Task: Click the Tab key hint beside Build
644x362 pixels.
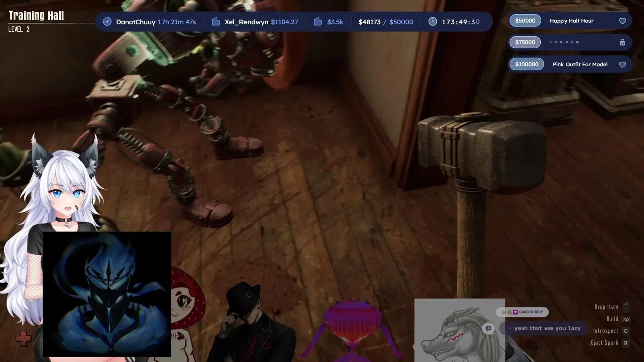Action: click(x=626, y=319)
